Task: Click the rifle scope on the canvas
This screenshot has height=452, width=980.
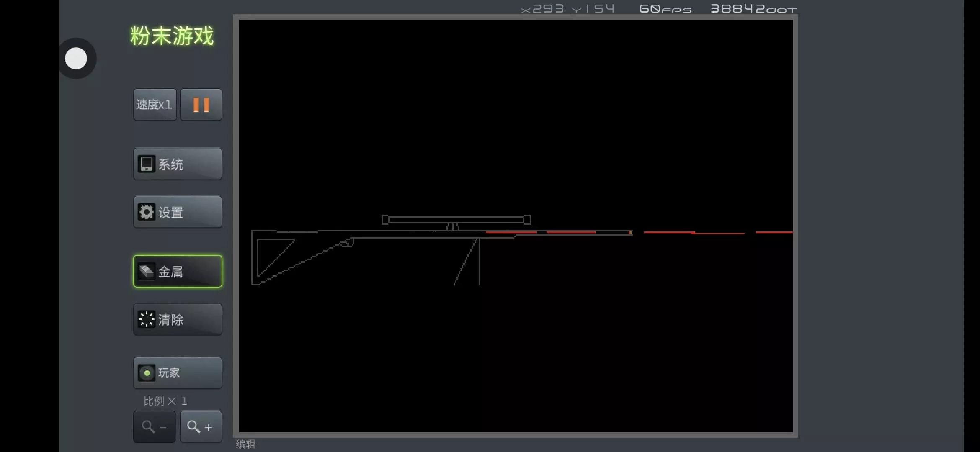Action: click(456, 220)
